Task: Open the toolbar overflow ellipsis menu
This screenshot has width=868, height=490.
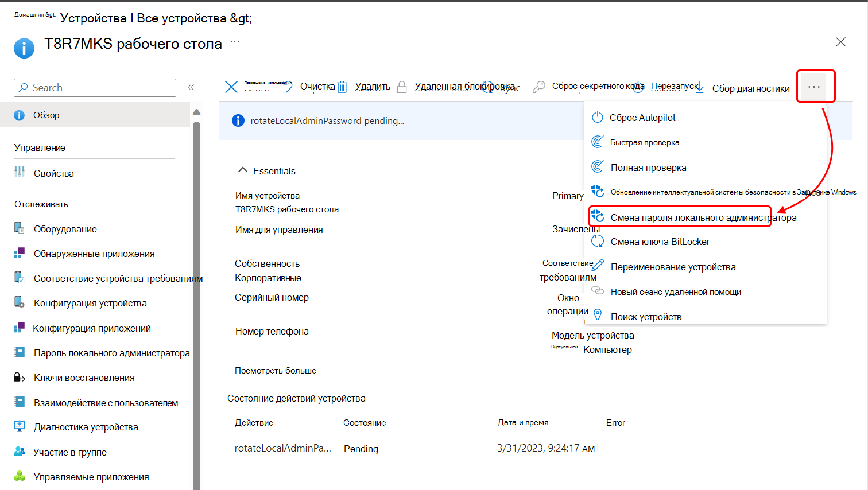Action: 814,87
